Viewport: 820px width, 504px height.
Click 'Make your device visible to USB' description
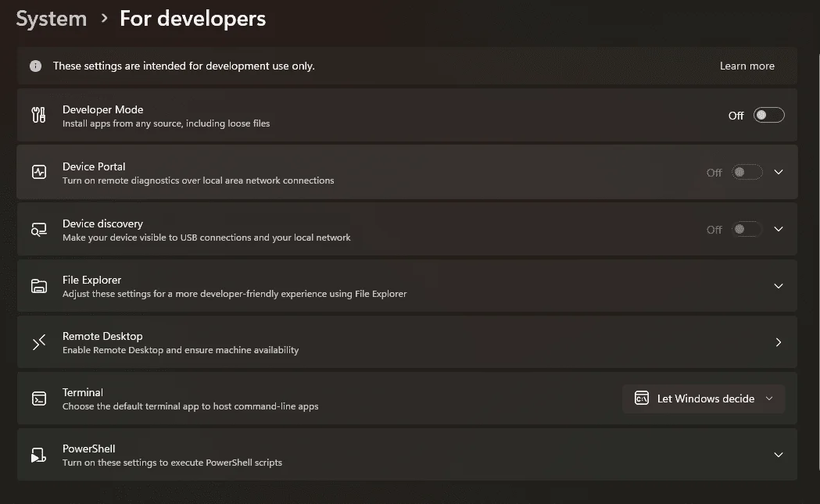pyautogui.click(x=206, y=238)
